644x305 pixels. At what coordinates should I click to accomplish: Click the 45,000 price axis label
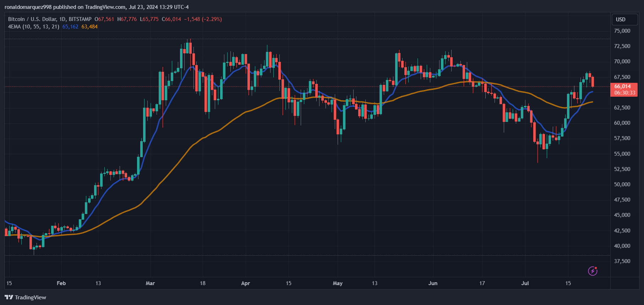coord(622,215)
